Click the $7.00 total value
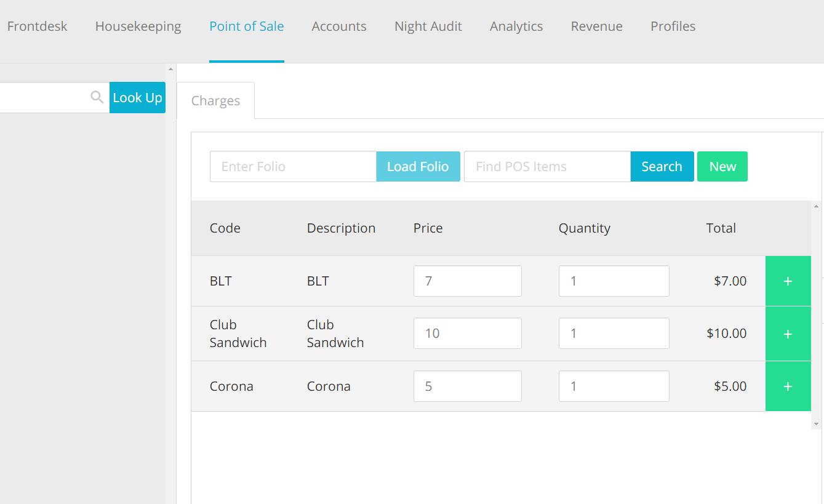824x504 pixels. 730,281
